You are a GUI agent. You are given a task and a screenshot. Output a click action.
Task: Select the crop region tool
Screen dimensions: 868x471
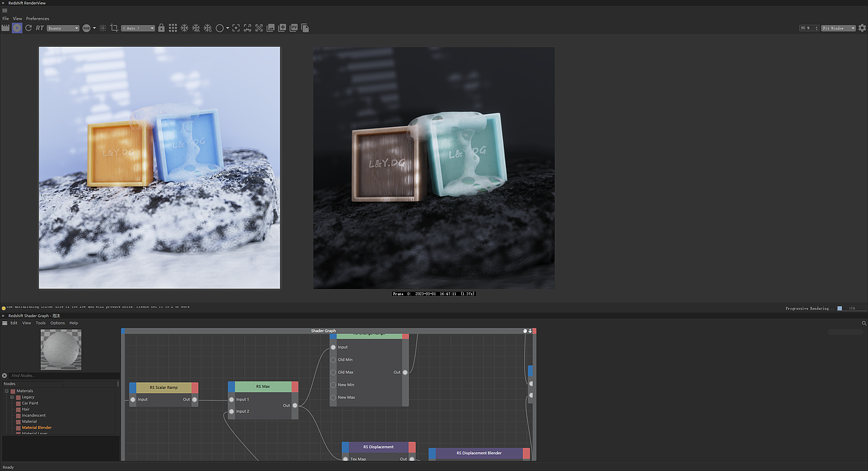coord(114,28)
